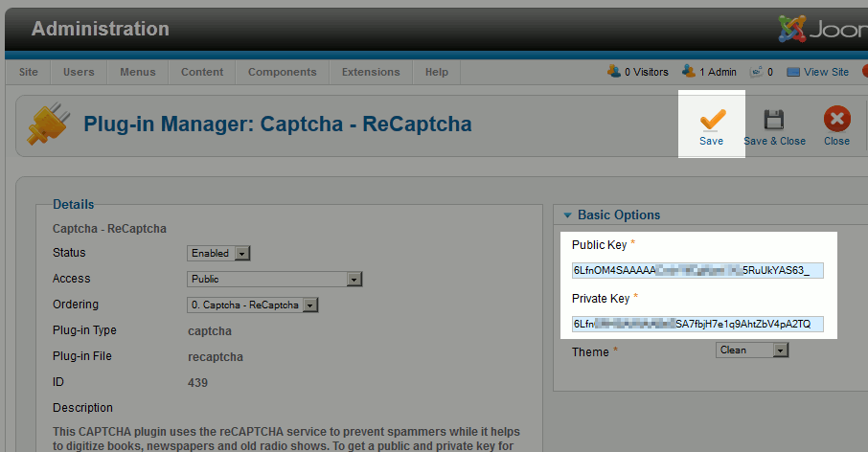
Task: Click the Joomla logo icon
Action: (x=792, y=30)
